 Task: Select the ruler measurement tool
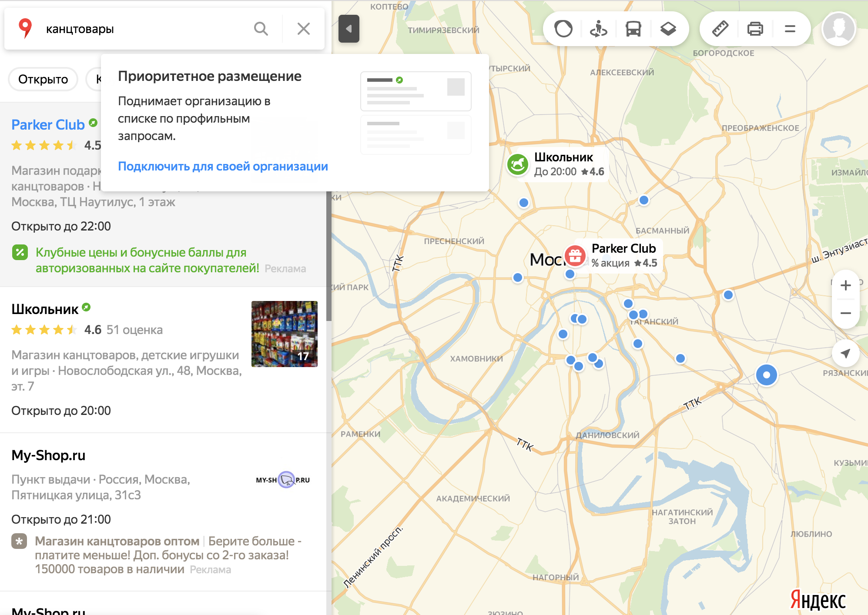[720, 29]
